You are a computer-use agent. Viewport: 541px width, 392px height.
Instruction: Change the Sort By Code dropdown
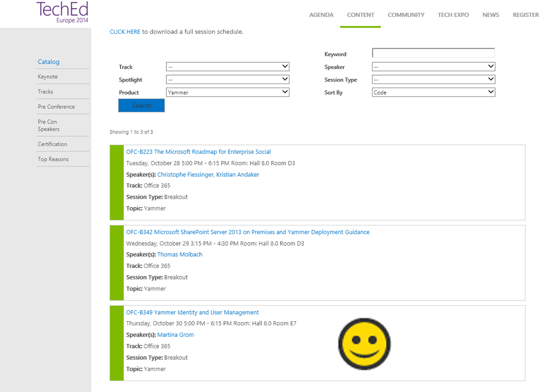(433, 92)
